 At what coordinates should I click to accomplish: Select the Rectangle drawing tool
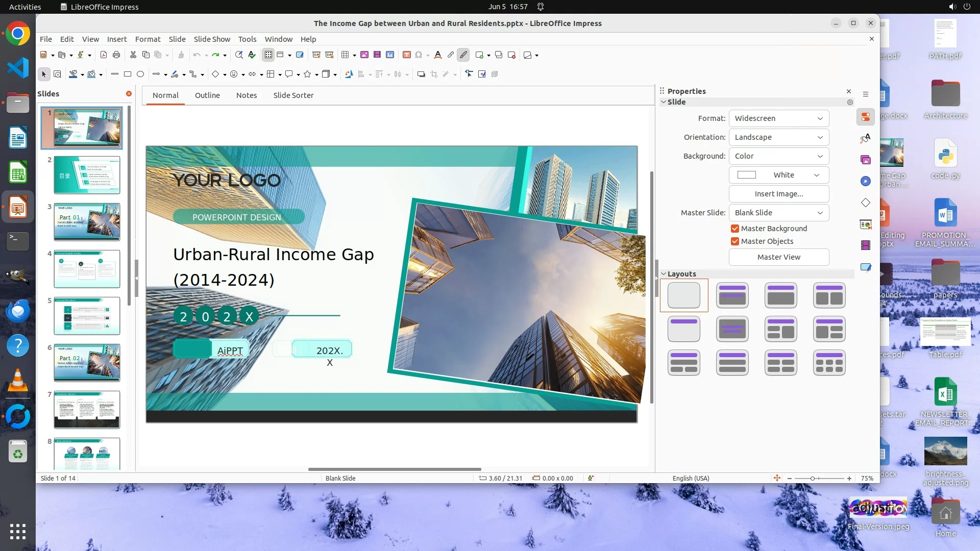tap(128, 74)
